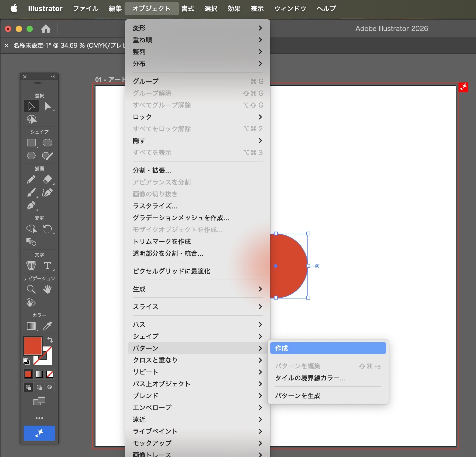476x457 pixels.
Task: Click the Home button
Action: [x=46, y=29]
